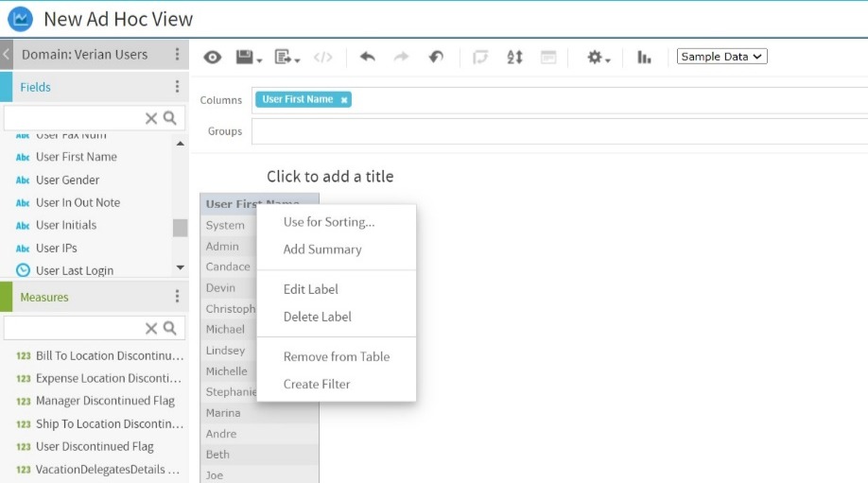Open the Save dropdown icon
This screenshot has height=483, width=868.
[249, 57]
